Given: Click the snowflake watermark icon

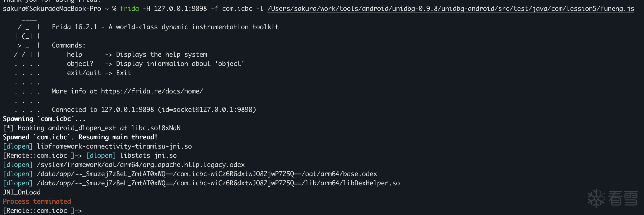Looking at the screenshot, I should point(596,198).
